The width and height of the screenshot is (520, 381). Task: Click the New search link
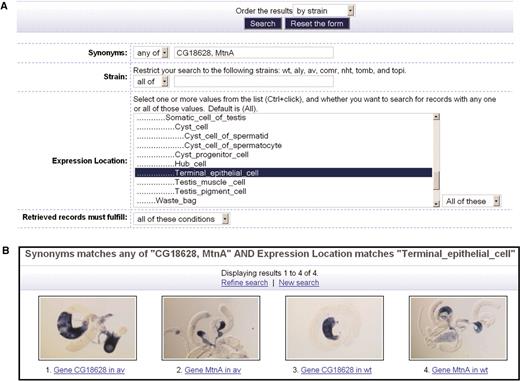point(299,283)
